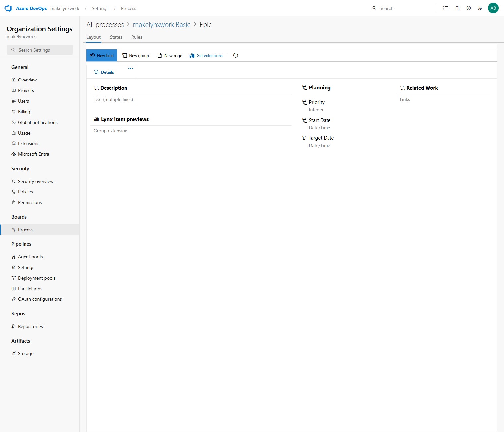Screen dimensions: 504x432
Task: Open the Overview settings page
Action: 40,80
